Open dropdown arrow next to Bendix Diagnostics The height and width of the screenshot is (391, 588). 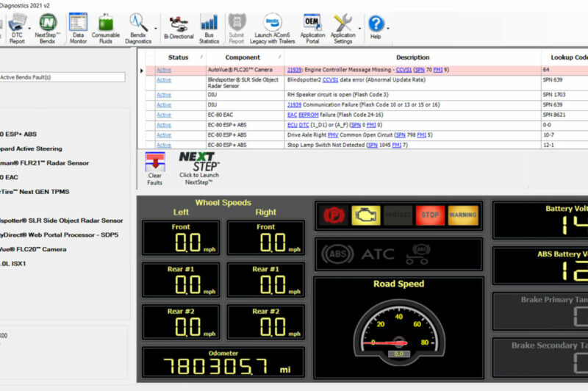click(156, 29)
